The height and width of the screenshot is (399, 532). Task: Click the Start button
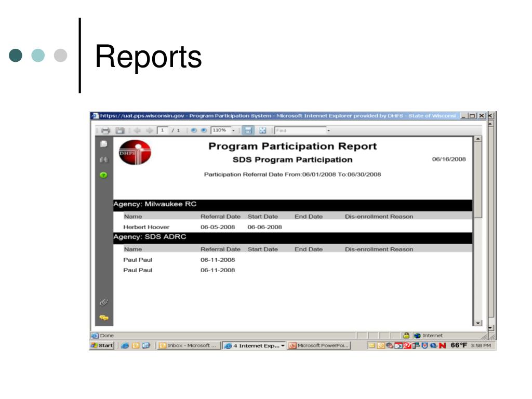101,345
